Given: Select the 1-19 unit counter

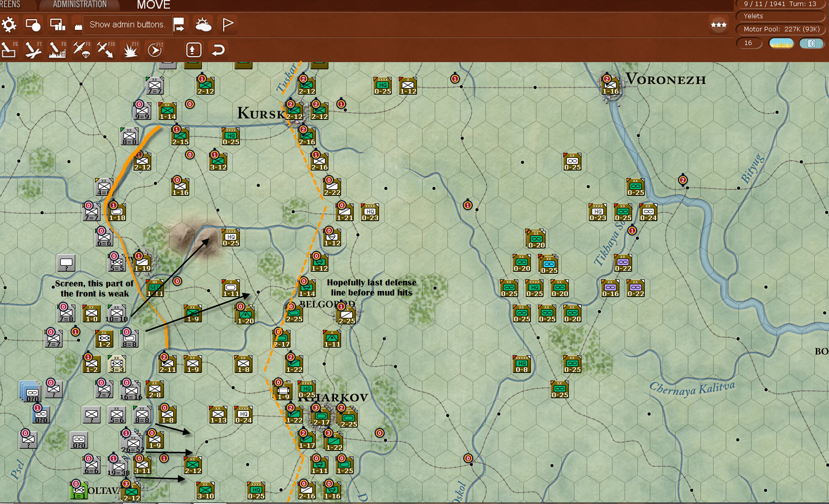Looking at the screenshot, I should (142, 263).
